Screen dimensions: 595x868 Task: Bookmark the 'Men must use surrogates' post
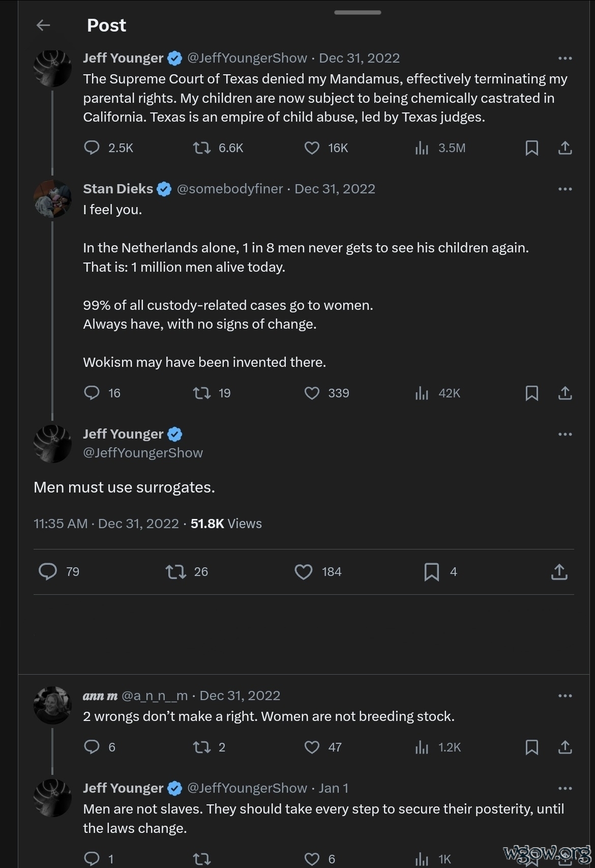pyautogui.click(x=431, y=571)
